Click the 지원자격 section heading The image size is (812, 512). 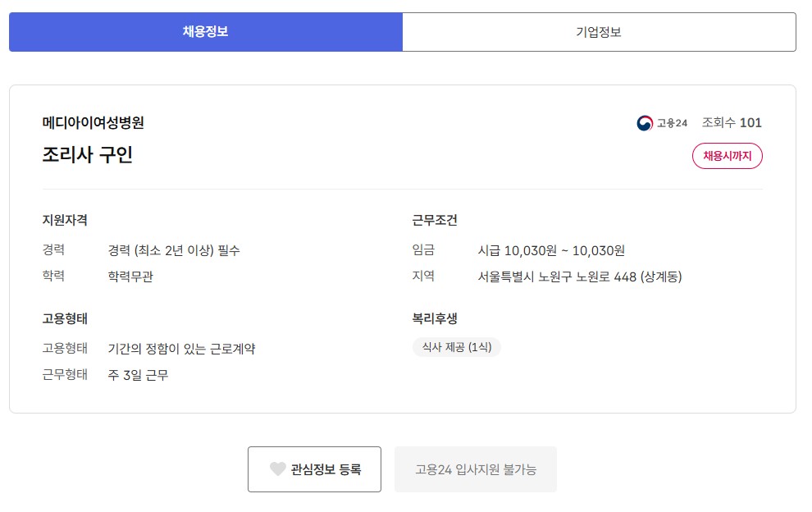66,220
